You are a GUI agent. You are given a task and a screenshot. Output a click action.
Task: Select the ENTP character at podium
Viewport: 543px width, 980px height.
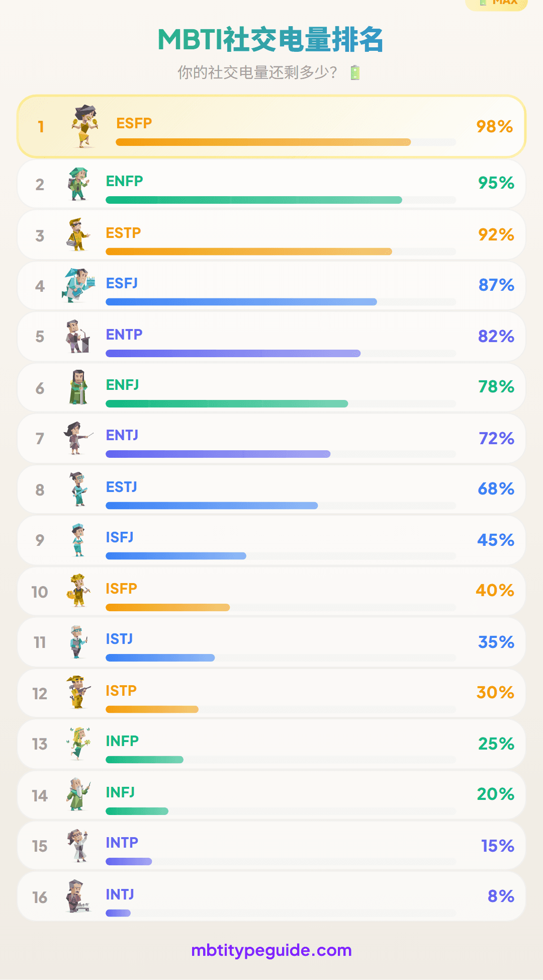(x=78, y=336)
